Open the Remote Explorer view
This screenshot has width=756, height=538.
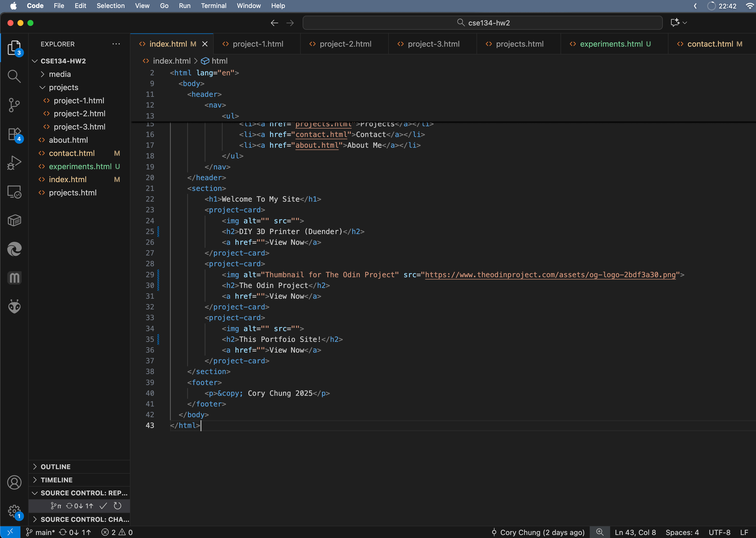tap(14, 191)
